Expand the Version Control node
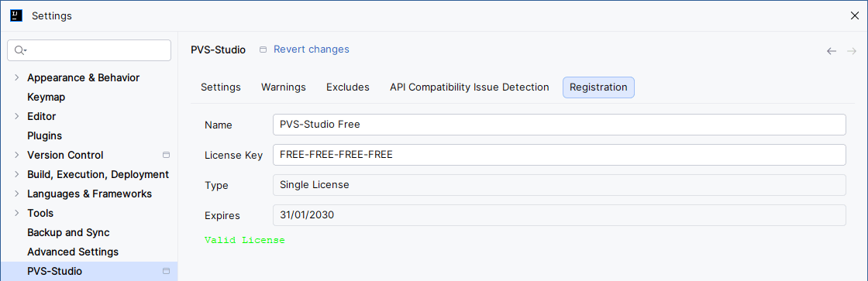The height and width of the screenshot is (281, 868). tap(16, 155)
